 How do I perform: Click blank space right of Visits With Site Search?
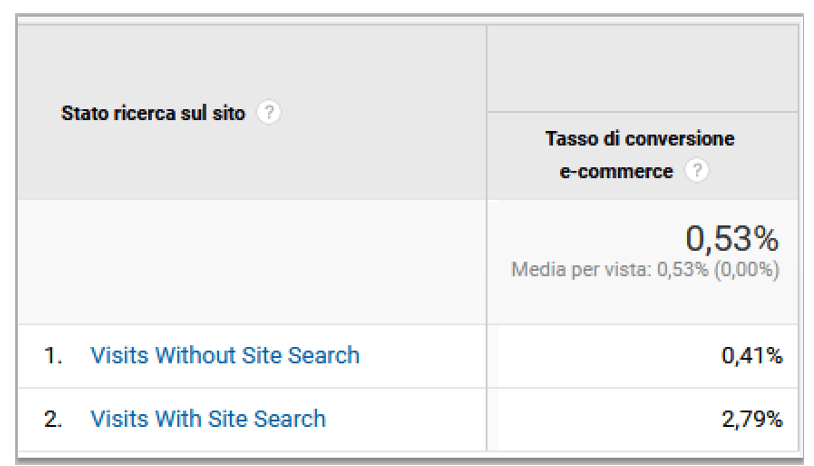[x=406, y=419]
